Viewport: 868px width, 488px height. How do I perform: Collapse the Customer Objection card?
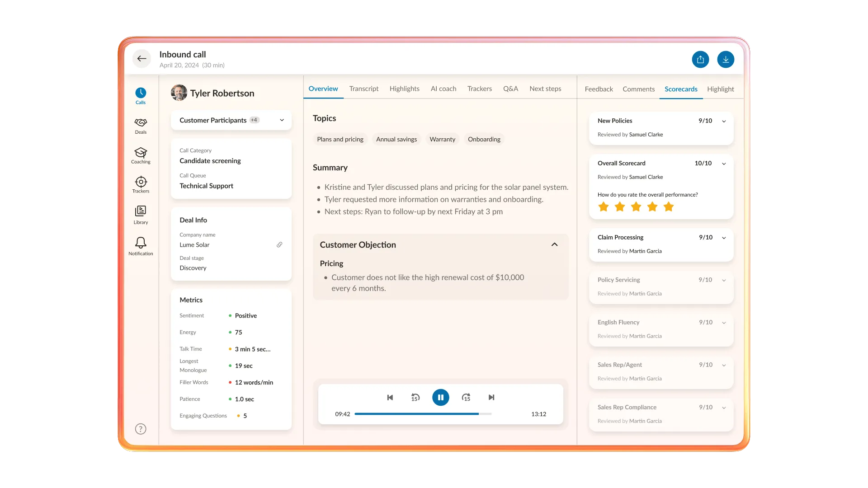tap(554, 244)
